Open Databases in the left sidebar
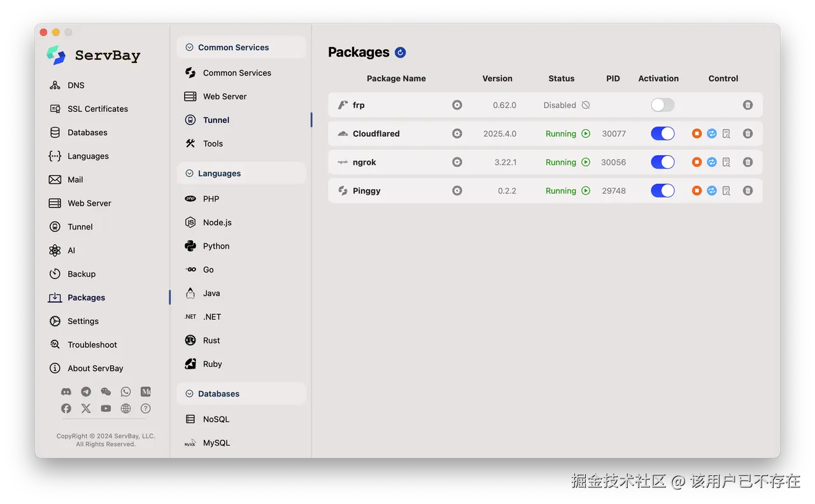The height and width of the screenshot is (504, 815). click(78, 132)
